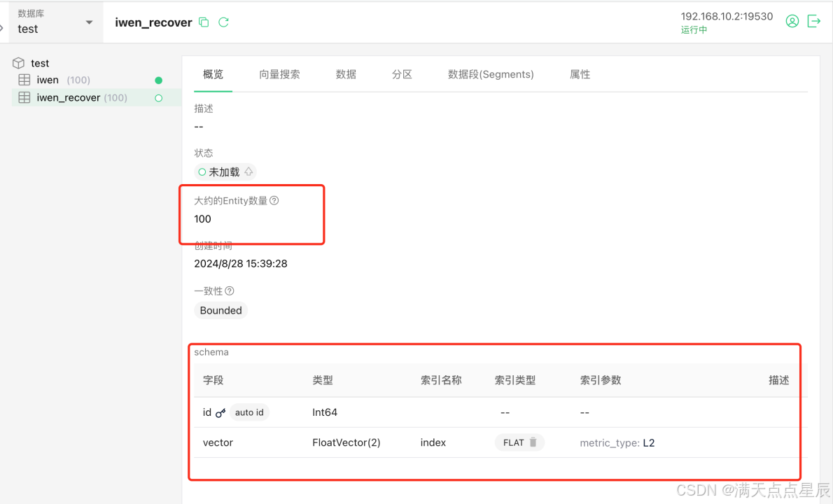Image resolution: width=833 pixels, height=504 pixels.
Task: Click the FloatVector(2) type cell
Action: (x=346, y=442)
